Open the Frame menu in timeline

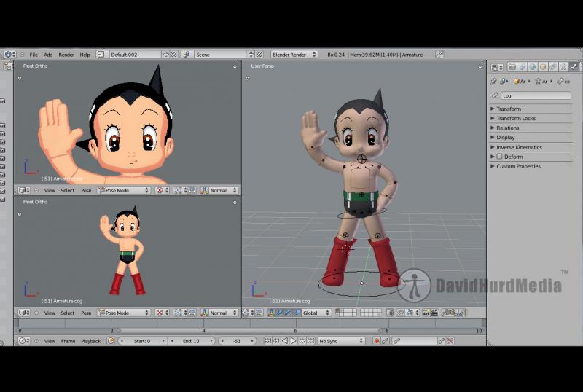point(68,341)
